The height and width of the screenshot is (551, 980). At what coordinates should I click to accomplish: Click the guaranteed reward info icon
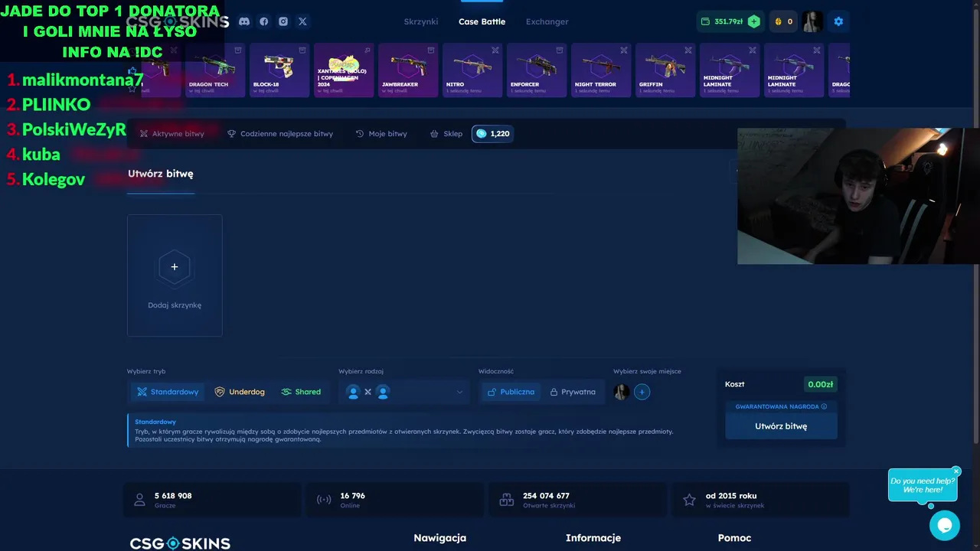(825, 406)
